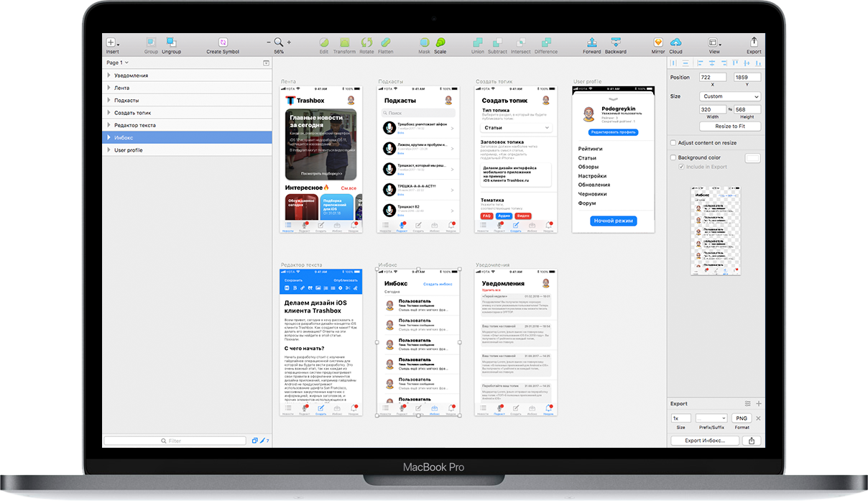The height and width of the screenshot is (501, 868).
Task: Select the Лента layer row
Action: pyautogui.click(x=187, y=88)
